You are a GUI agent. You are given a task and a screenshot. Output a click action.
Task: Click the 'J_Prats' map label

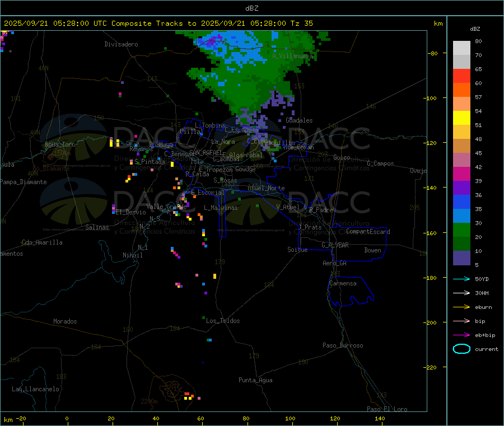pos(310,227)
